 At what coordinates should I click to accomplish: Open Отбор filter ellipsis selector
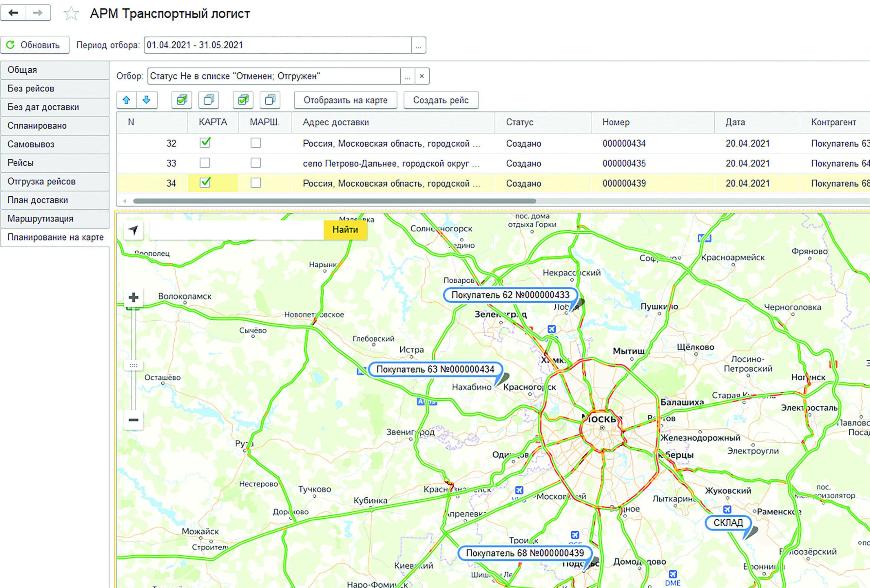tap(407, 76)
